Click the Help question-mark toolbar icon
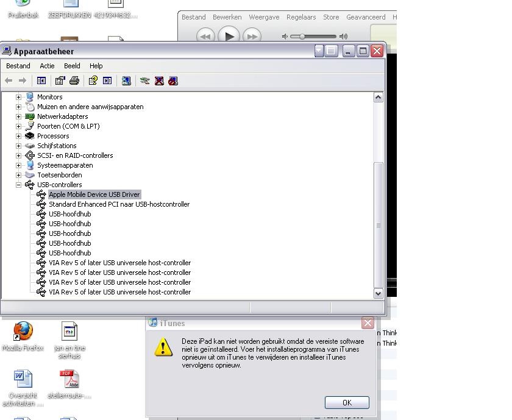Viewport: 512px width, 420px height. click(93, 80)
